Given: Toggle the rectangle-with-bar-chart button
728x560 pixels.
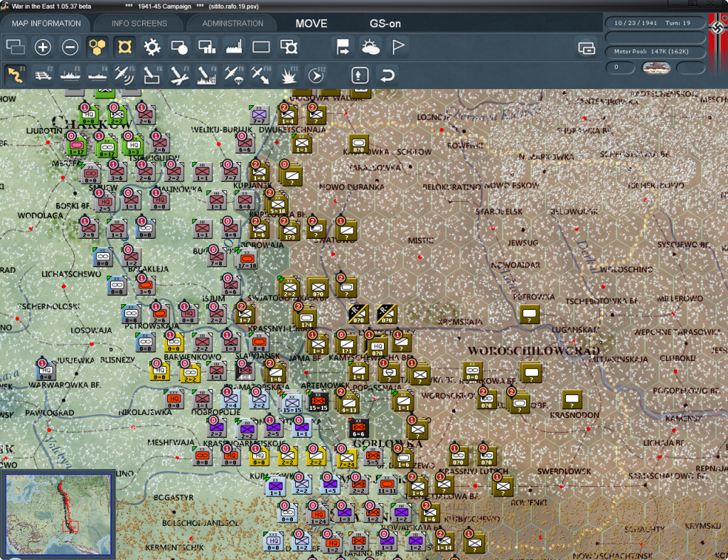Looking at the screenshot, I should pyautogui.click(x=207, y=47).
